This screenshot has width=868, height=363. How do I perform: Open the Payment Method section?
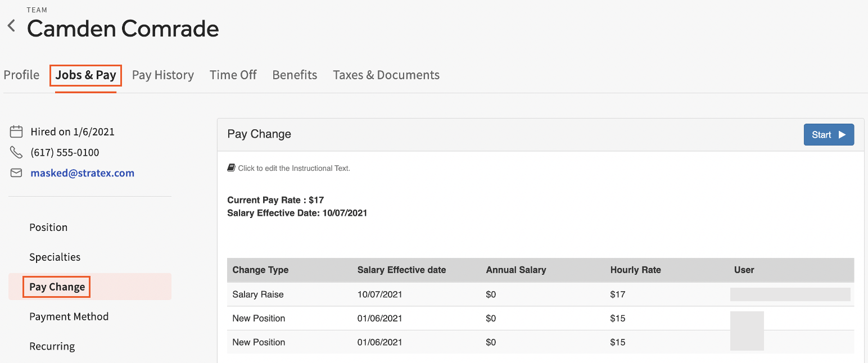69,316
